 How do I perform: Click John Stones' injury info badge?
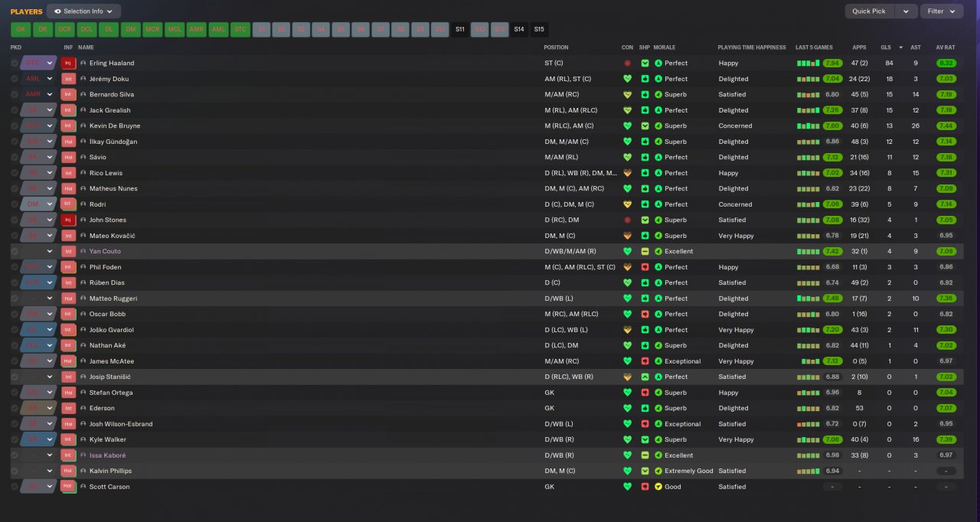(68, 220)
